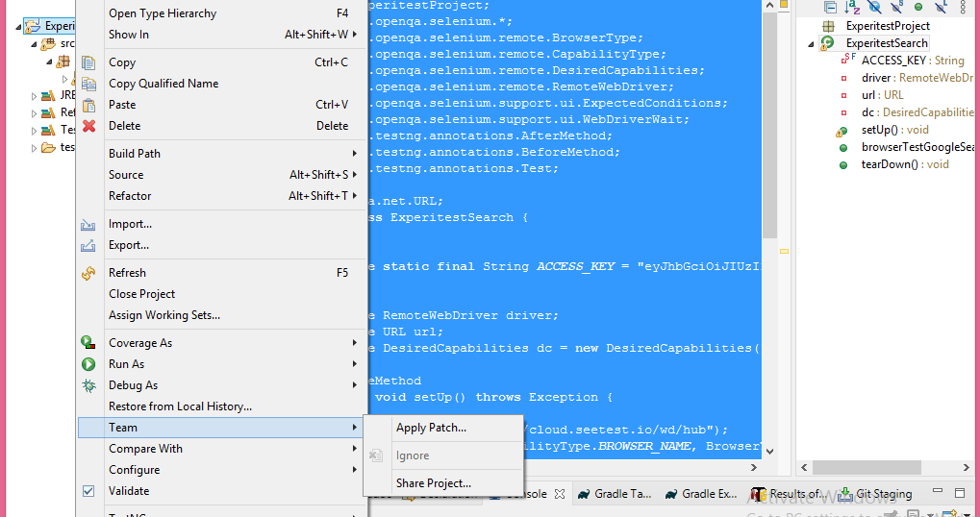
Task: Click the Outline horizontal scrollbar thumb
Action: point(867,468)
